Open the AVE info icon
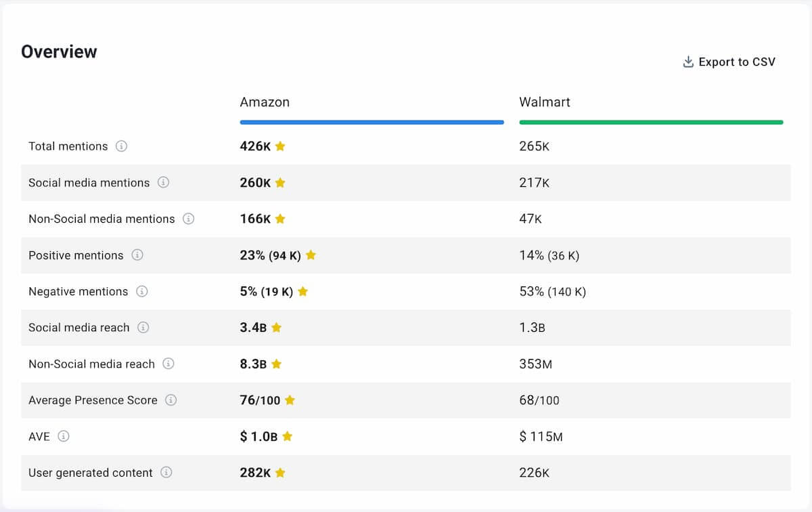Image resolution: width=812 pixels, height=512 pixels. tap(64, 436)
